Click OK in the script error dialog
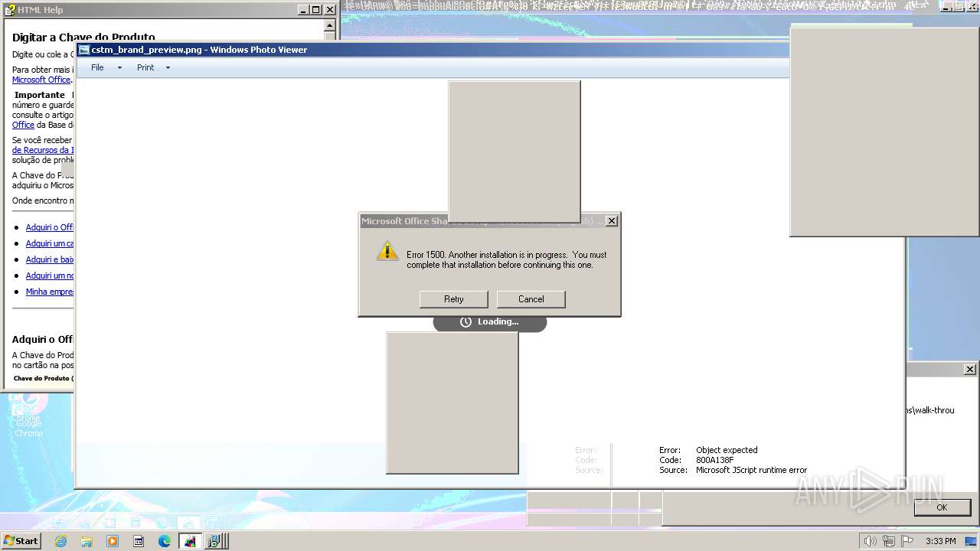Screen dimensions: 980x551 pos(942,507)
